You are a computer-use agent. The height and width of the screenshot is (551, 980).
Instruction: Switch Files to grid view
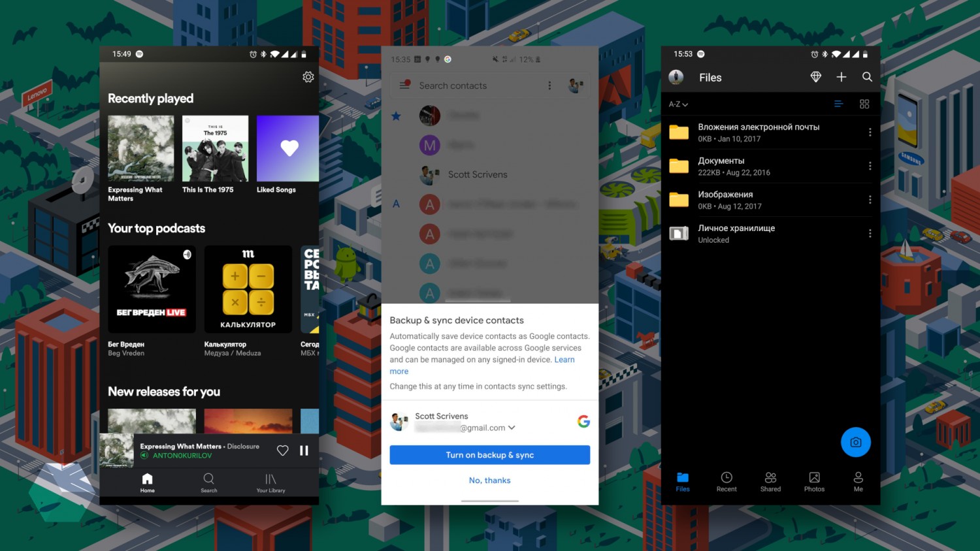click(864, 104)
